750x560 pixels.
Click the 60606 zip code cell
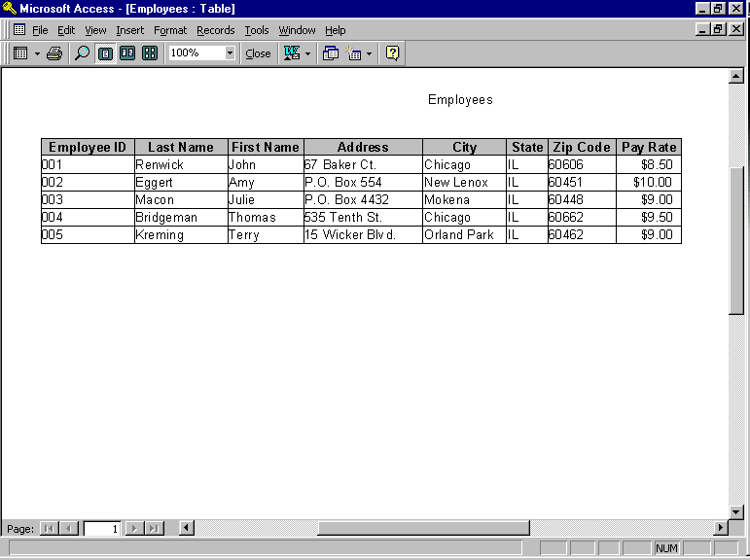click(x=582, y=164)
